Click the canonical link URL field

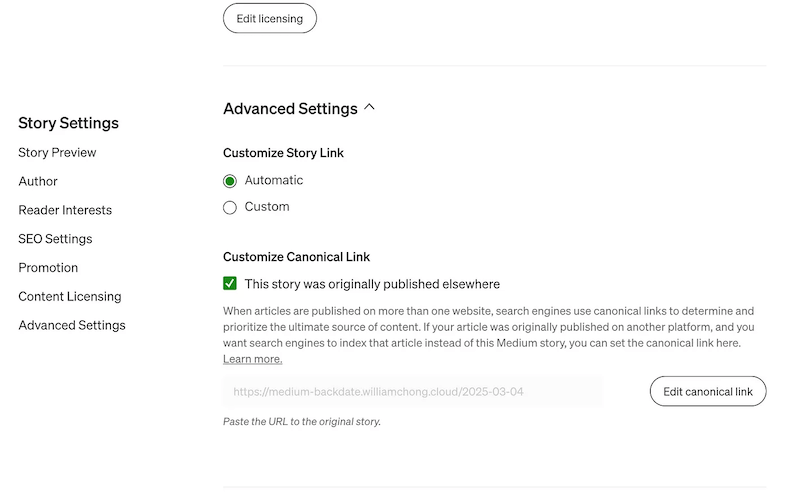coord(412,392)
